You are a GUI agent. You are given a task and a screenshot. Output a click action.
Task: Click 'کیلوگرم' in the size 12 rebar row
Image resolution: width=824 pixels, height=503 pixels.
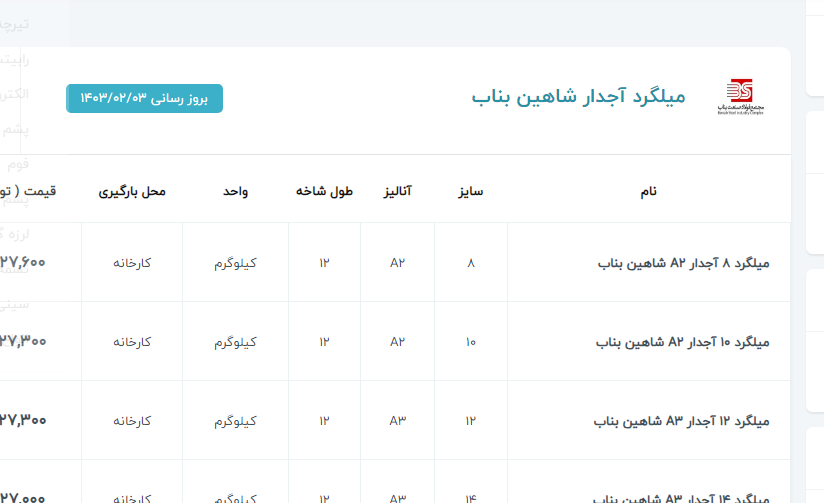(x=235, y=421)
